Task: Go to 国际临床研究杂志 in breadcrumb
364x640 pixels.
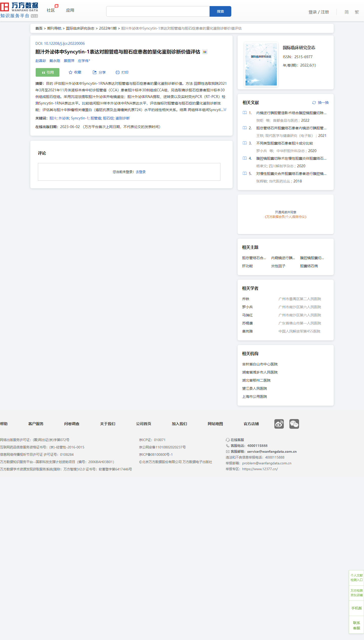Action: pyautogui.click(x=80, y=28)
